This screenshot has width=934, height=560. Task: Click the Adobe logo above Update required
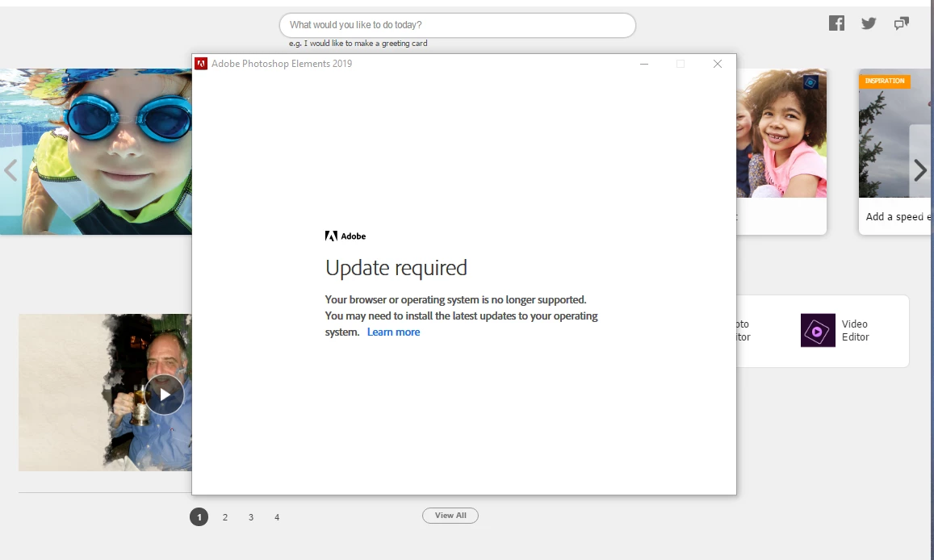pyautogui.click(x=346, y=236)
